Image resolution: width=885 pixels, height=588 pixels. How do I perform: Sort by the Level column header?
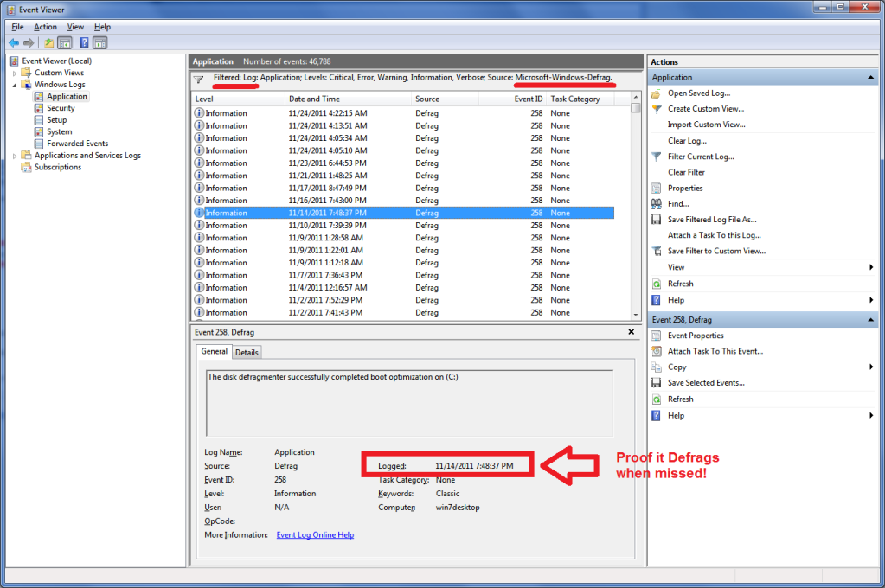click(x=238, y=99)
